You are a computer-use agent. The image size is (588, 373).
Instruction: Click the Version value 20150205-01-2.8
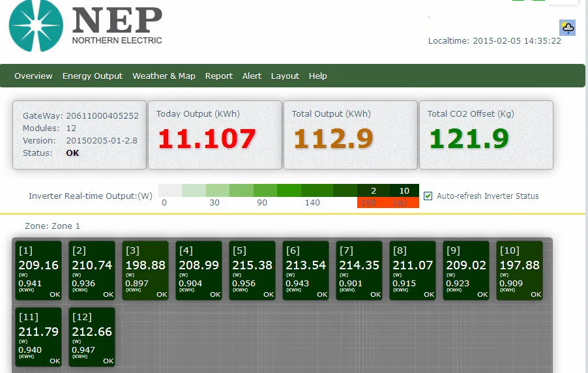point(102,140)
